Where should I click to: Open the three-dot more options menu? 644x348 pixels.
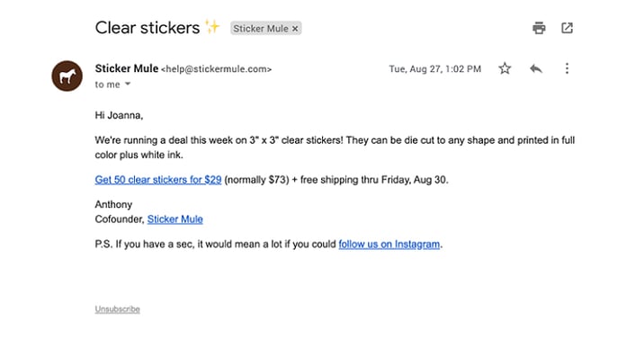coord(567,68)
